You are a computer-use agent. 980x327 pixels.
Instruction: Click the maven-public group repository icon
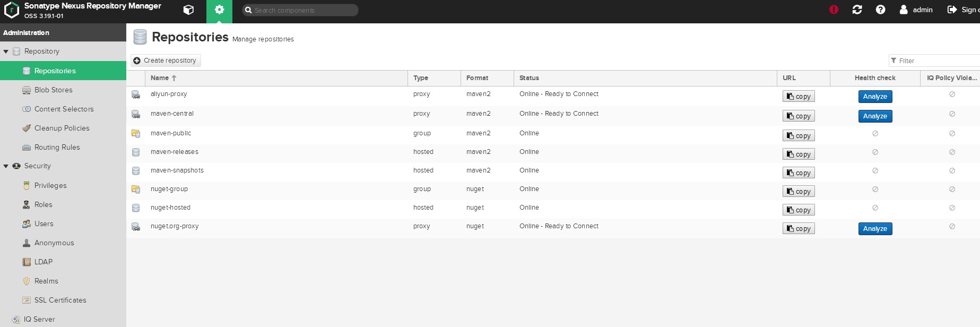click(136, 133)
